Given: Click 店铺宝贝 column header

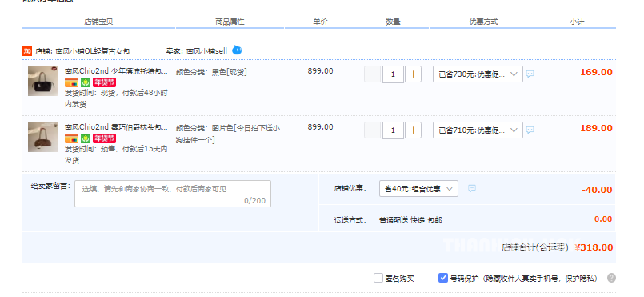Looking at the screenshot, I should [x=98, y=22].
